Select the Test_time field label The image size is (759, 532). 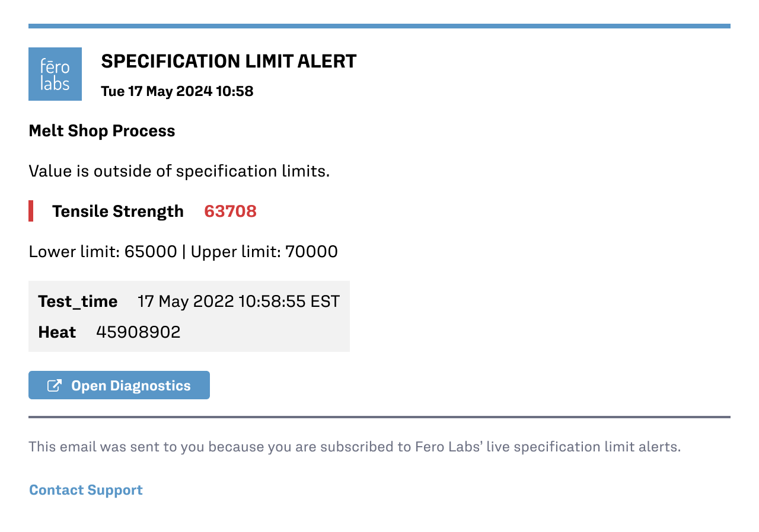pos(78,301)
